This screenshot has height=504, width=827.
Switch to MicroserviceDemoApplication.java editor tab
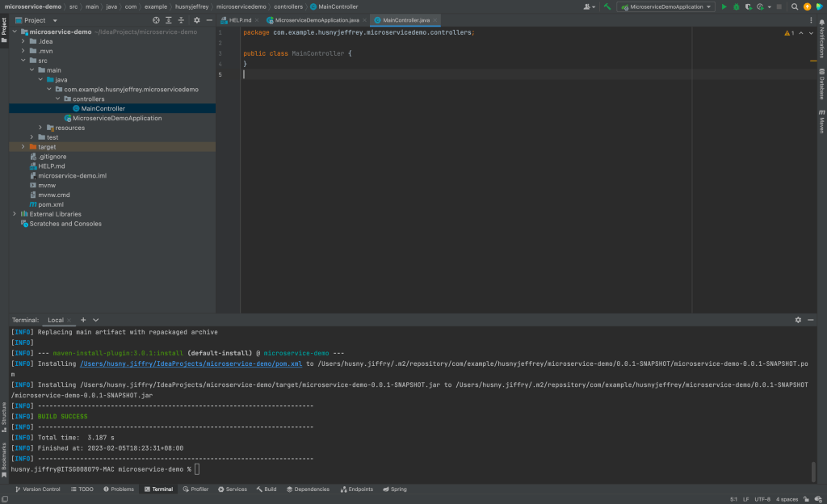click(317, 20)
